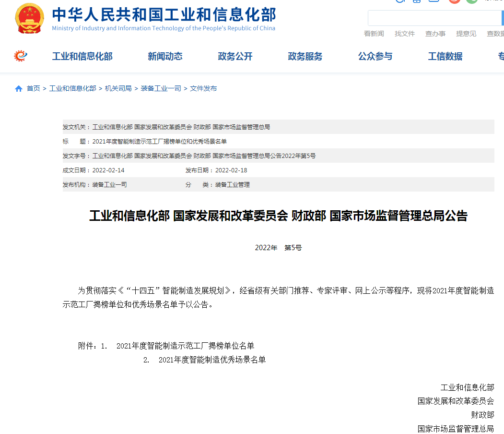Viewport: 504px width, 434px height.
Task: Open attachment 2021年度智能制造示范工厂揭榜单位名单
Action: coord(187,345)
